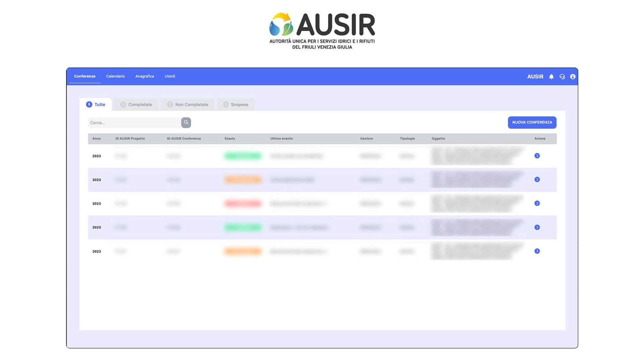This screenshot has height=362, width=644.
Task: Click the Oggetto column header
Action: coord(438,138)
